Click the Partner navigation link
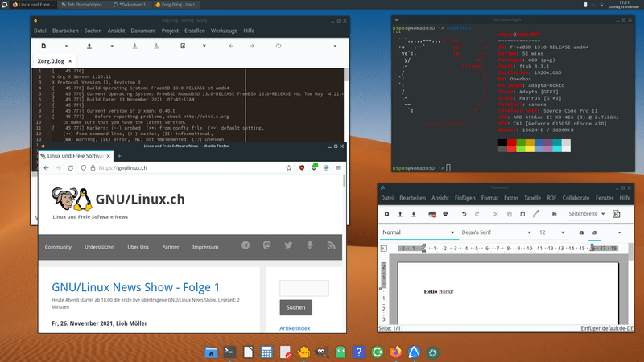The height and width of the screenshot is (362, 644). pos(171,247)
